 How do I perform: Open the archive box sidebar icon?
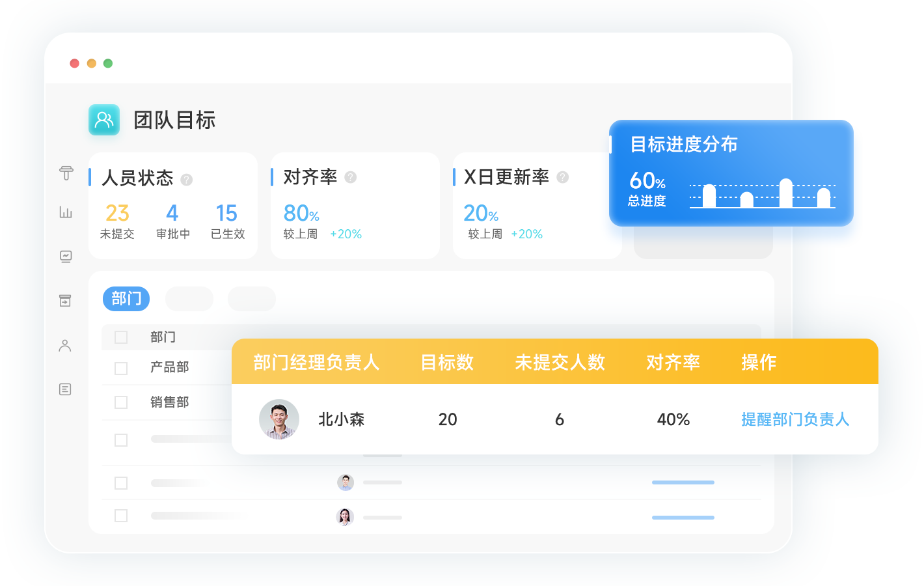click(x=65, y=301)
